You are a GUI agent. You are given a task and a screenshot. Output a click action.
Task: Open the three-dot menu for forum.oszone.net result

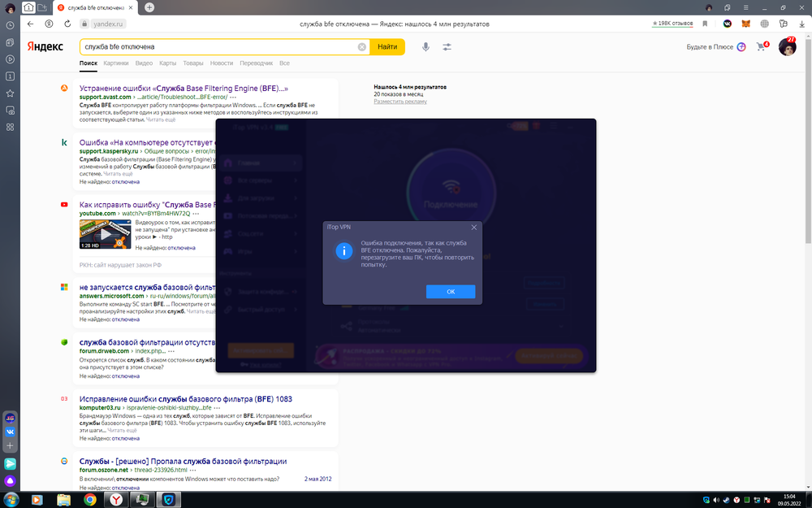[x=192, y=470]
